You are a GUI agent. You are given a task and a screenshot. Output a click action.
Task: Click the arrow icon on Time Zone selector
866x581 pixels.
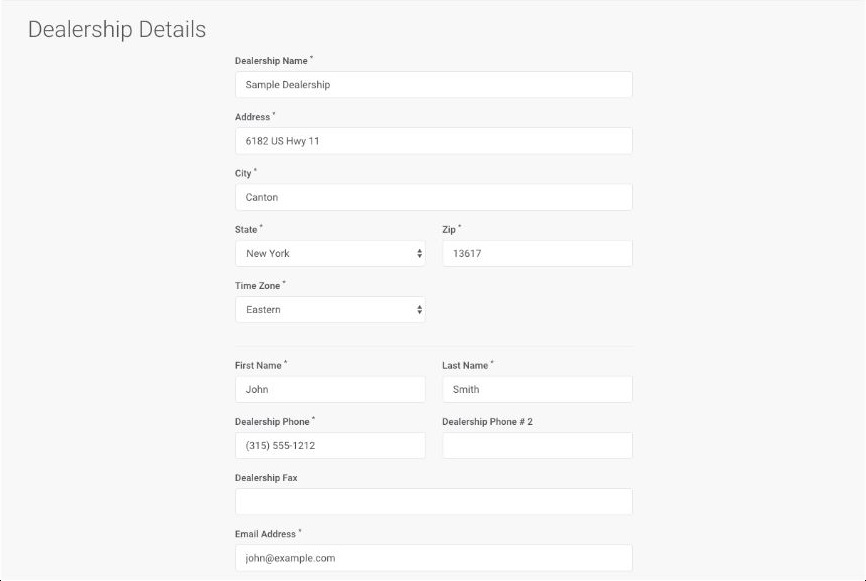coord(420,310)
